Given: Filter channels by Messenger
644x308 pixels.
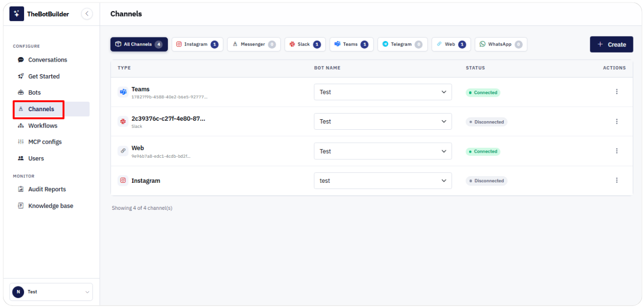Looking at the screenshot, I should (x=254, y=44).
